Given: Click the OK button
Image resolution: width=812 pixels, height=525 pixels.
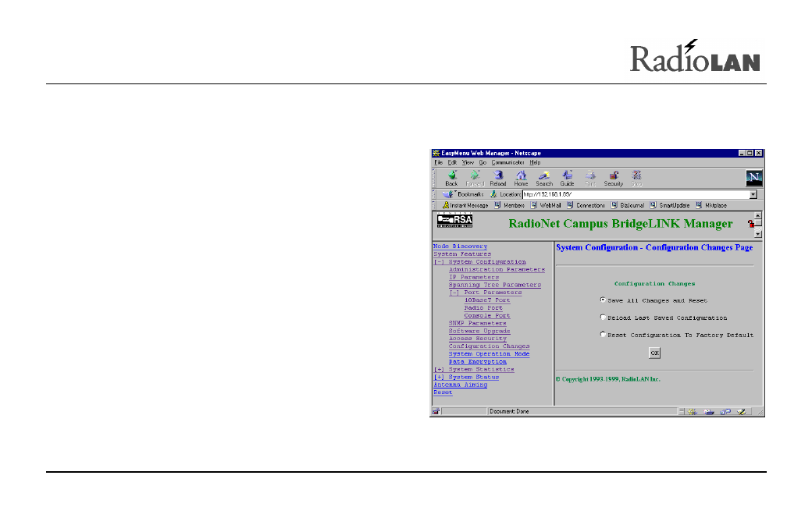Looking at the screenshot, I should point(654,353).
